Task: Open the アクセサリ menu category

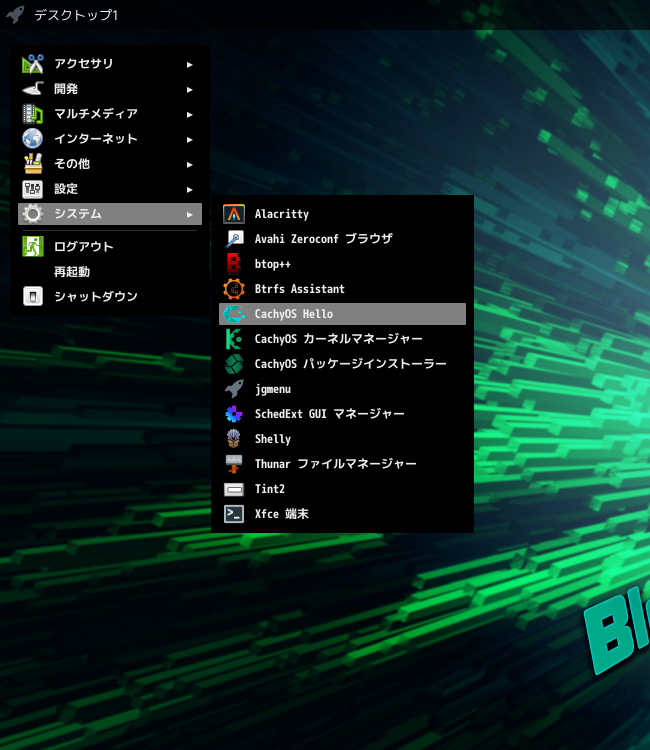Action: (110, 64)
